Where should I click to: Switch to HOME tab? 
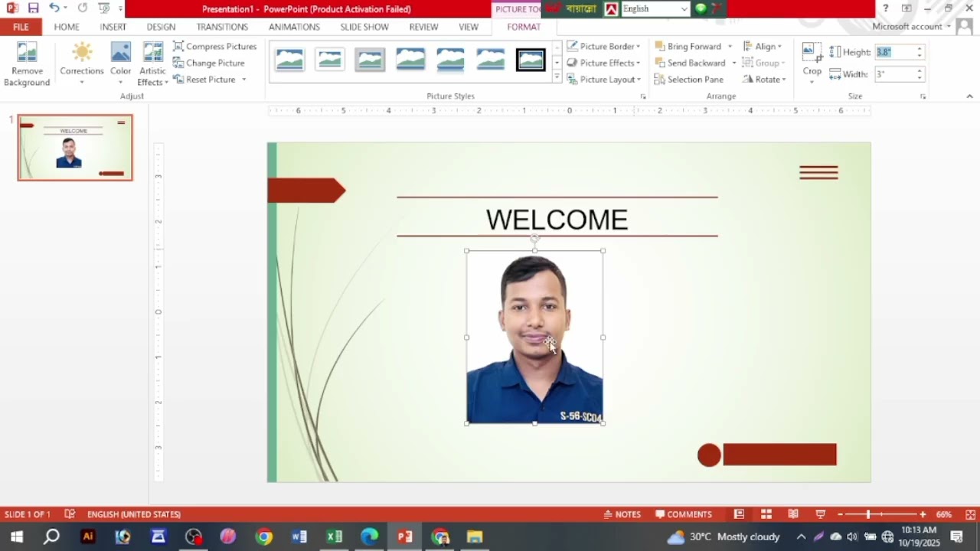(67, 27)
